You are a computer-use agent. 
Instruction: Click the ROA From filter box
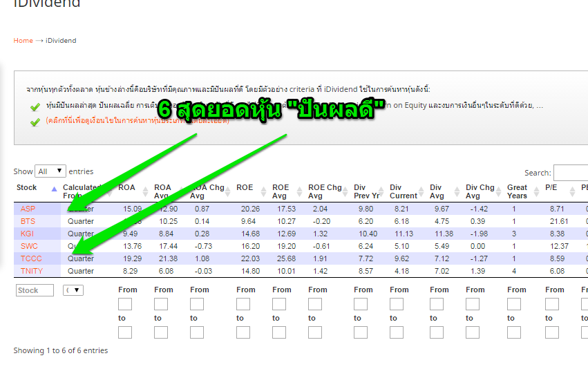[125, 304]
